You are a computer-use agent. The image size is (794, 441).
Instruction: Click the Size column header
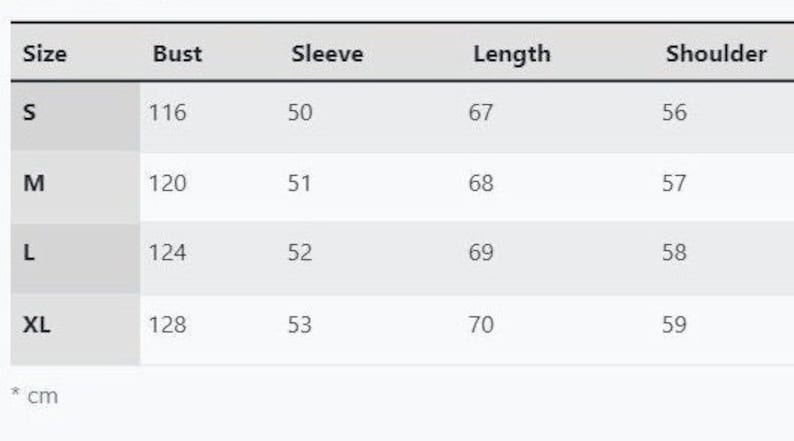coord(45,54)
